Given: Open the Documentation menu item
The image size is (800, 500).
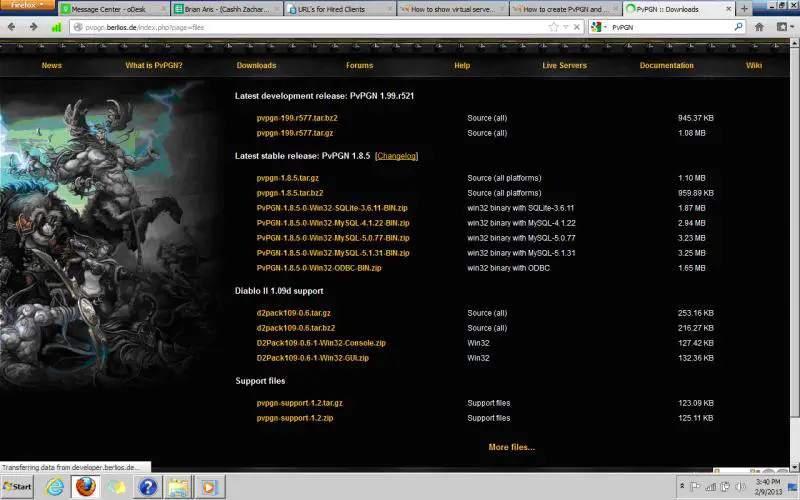Looking at the screenshot, I should [x=666, y=65].
